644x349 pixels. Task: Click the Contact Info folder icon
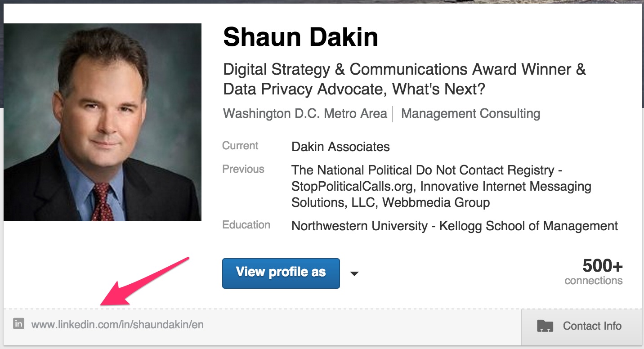(x=545, y=326)
